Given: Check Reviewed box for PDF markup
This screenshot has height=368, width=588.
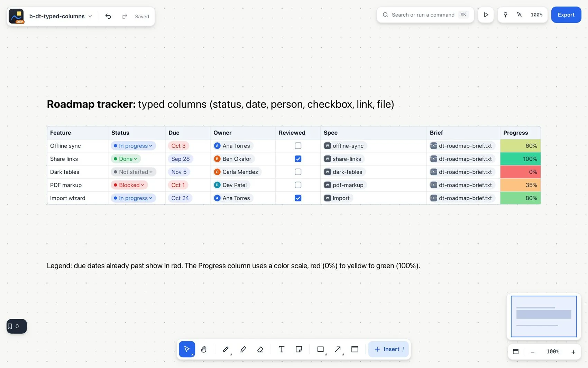Looking at the screenshot, I should pos(298,185).
